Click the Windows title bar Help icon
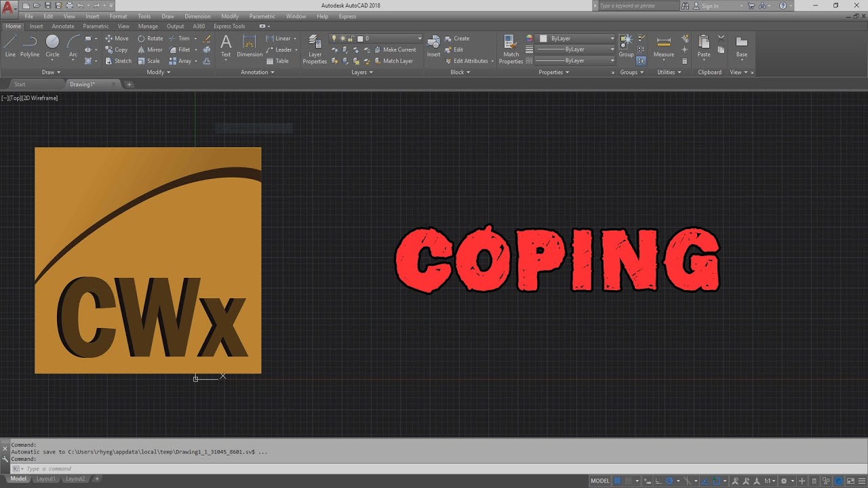Screen dimensions: 868x488 [x=783, y=5]
